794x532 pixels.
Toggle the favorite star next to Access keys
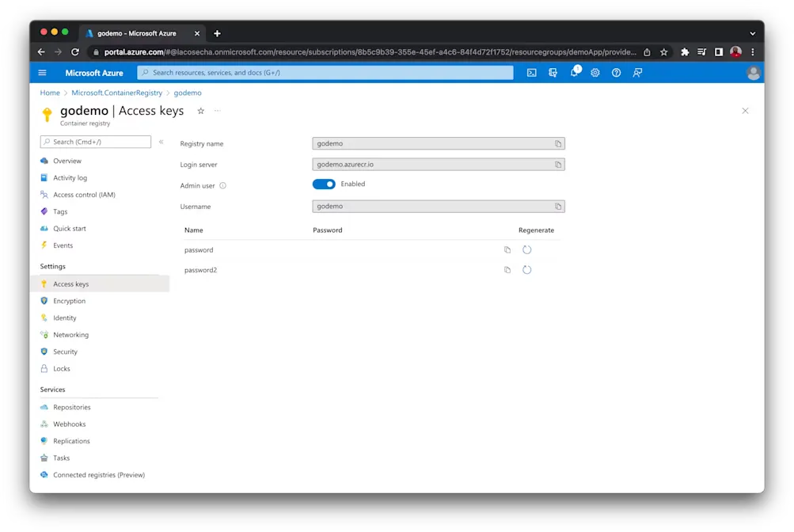point(200,112)
